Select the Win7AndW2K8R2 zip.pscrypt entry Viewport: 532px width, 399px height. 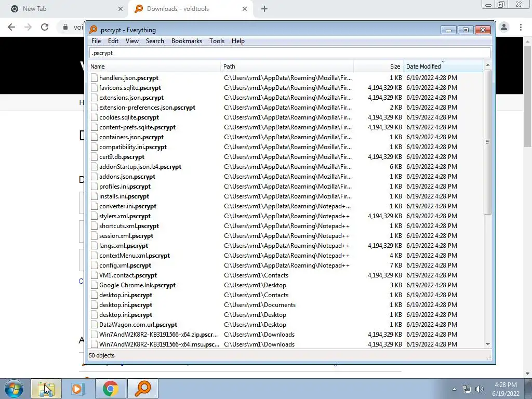click(x=158, y=334)
